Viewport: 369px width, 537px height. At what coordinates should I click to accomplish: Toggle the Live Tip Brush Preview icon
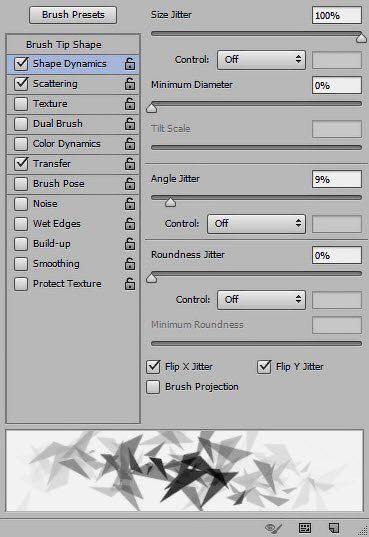(x=273, y=528)
